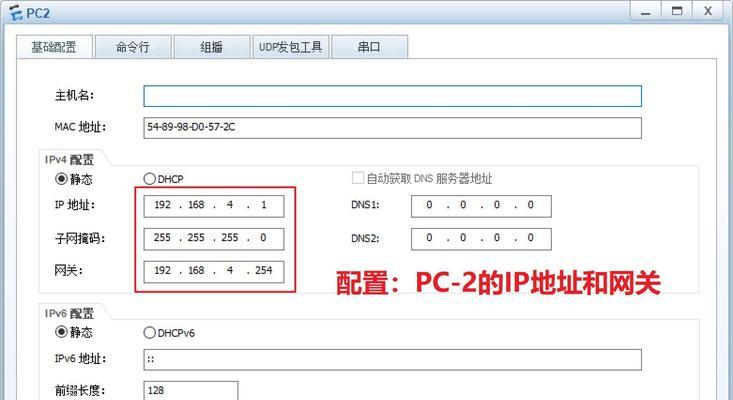Click the IPv6 地址 label
The height and width of the screenshot is (400, 733).
(x=80, y=359)
